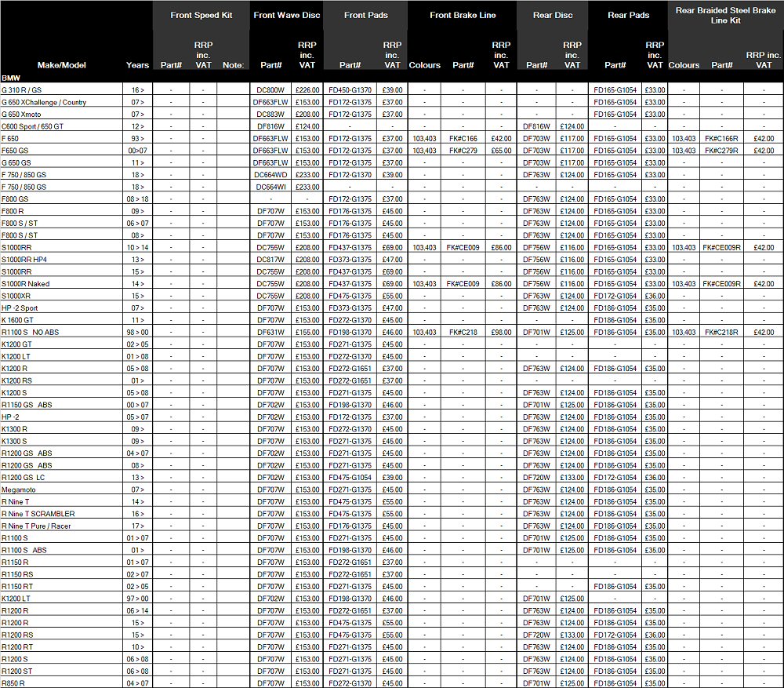This screenshot has width=784, height=688.
Task: Click the £226.00 price cell
Action: 307,90
